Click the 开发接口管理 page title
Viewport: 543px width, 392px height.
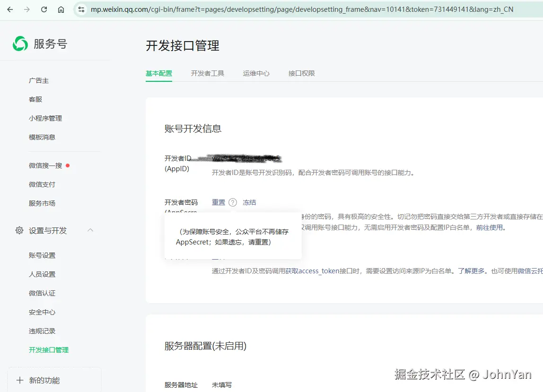(x=183, y=46)
